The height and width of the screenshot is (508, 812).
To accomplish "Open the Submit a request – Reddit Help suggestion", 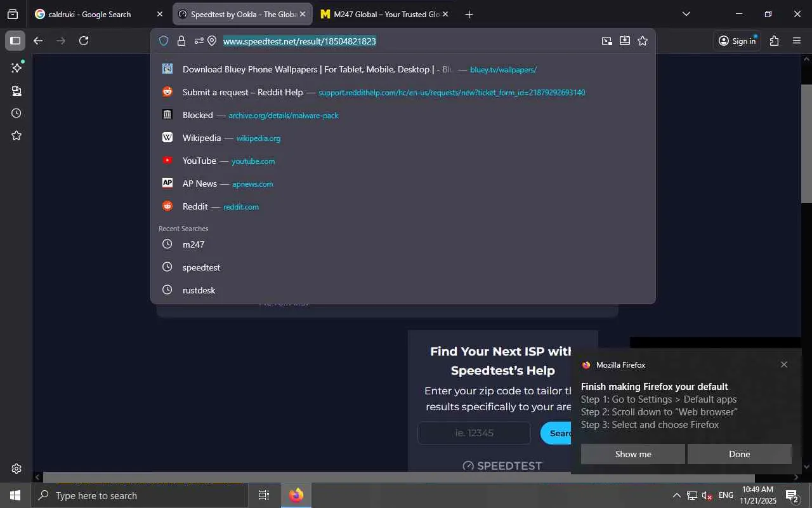I will (403, 92).
